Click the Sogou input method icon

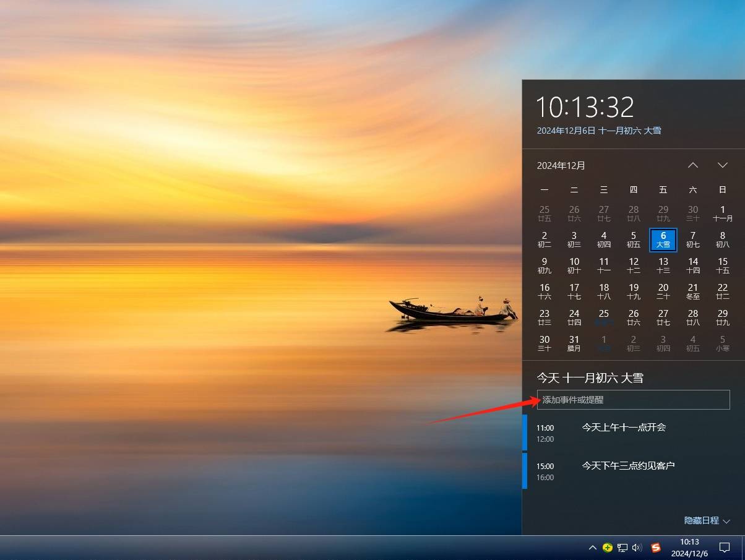tap(656, 548)
